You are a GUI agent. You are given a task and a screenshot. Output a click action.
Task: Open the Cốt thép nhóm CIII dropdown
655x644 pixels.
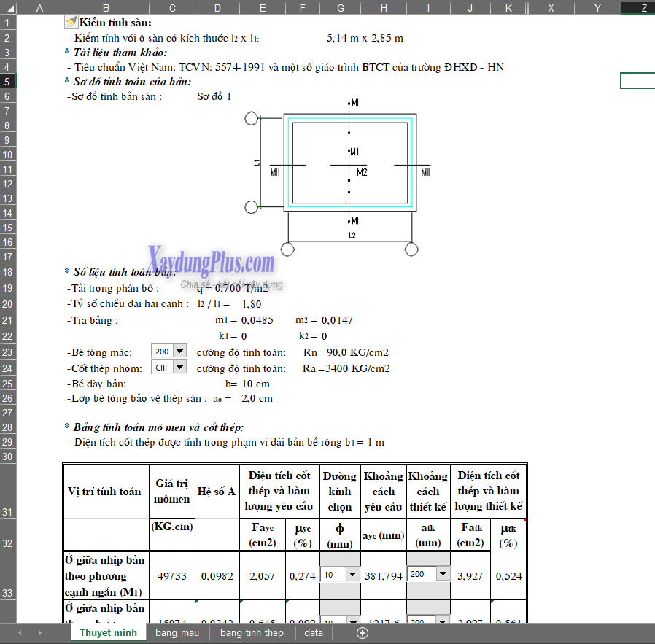180,368
